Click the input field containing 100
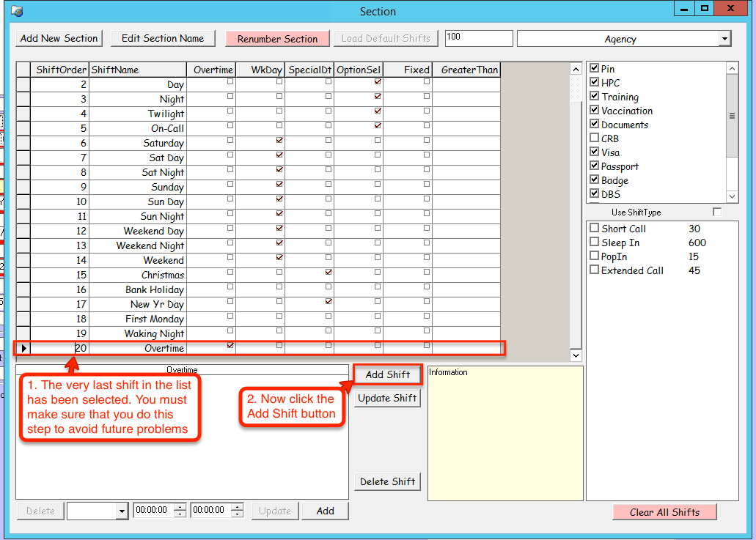 tap(478, 38)
